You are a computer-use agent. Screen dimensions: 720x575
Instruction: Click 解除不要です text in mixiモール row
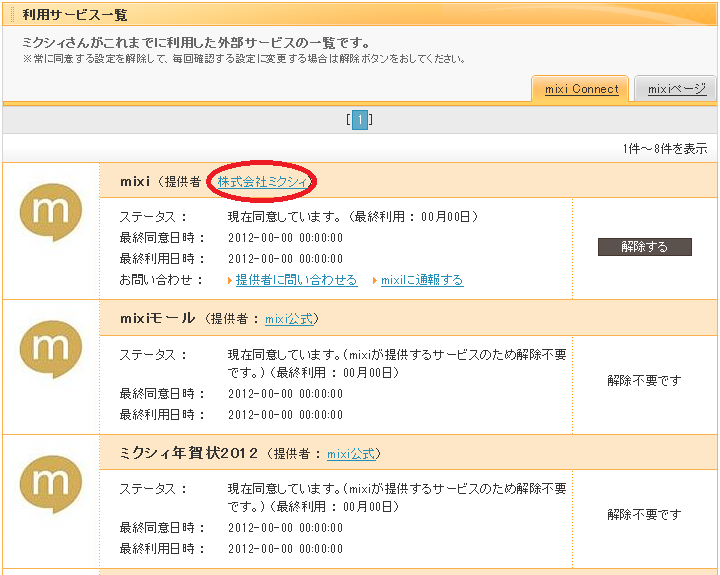pos(644,380)
